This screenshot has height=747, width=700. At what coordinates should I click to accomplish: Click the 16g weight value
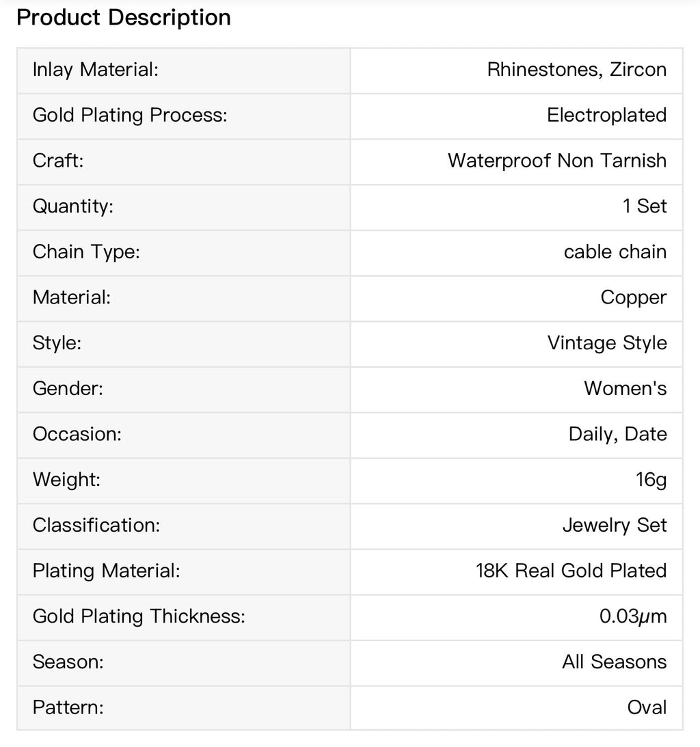(651, 480)
